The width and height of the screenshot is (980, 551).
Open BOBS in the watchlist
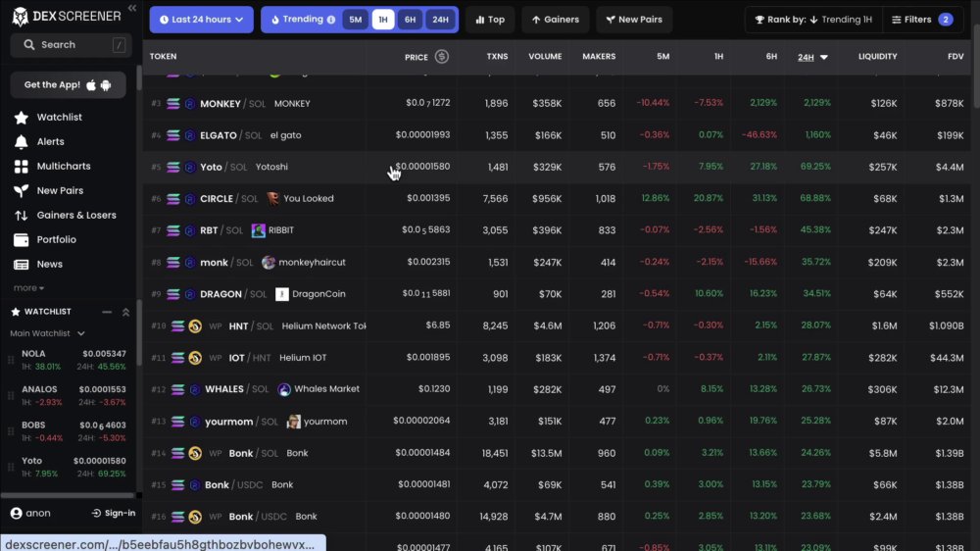73,431
